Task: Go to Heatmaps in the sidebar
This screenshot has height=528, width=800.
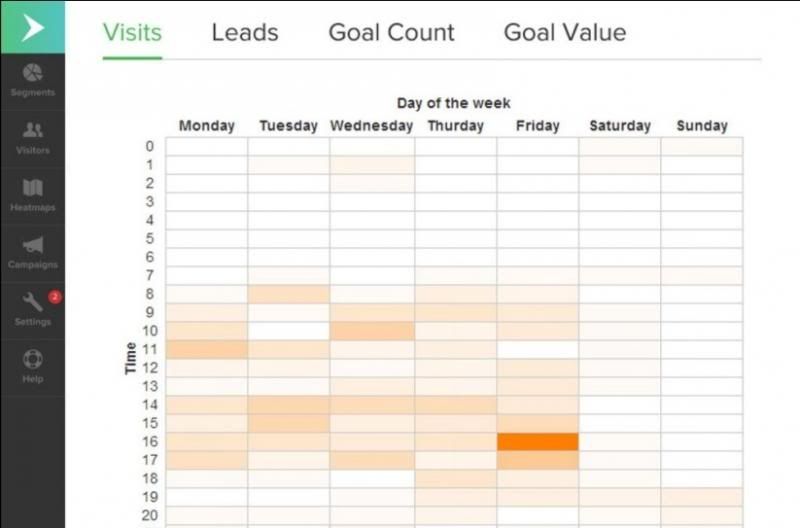Action: (x=33, y=195)
